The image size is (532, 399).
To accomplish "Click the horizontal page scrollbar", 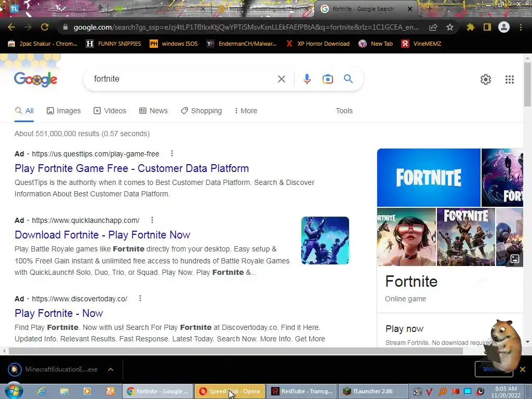I will 236,351.
